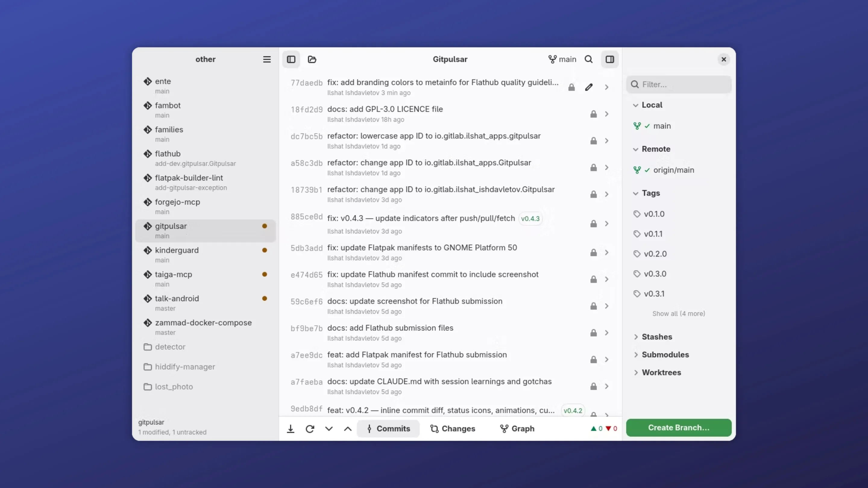Push commits using the up arrow icon
Viewport: 868px width, 488px height.
pos(348,428)
